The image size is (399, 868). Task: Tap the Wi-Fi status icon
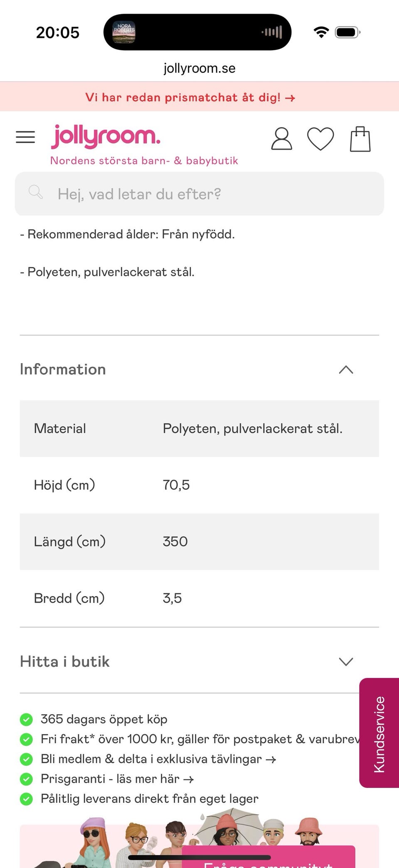pos(321,32)
